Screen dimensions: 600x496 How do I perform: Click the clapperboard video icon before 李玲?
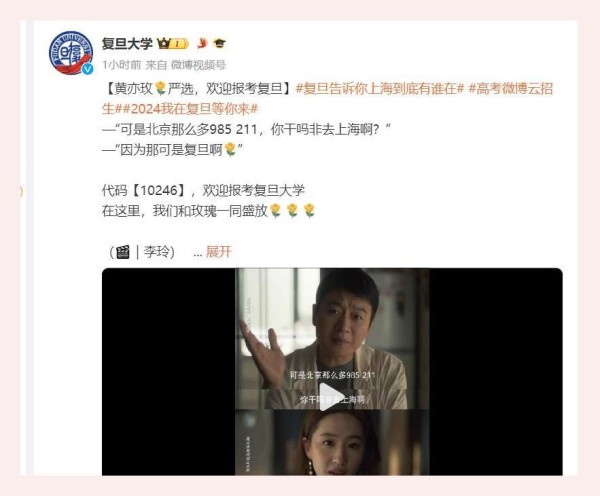point(122,252)
